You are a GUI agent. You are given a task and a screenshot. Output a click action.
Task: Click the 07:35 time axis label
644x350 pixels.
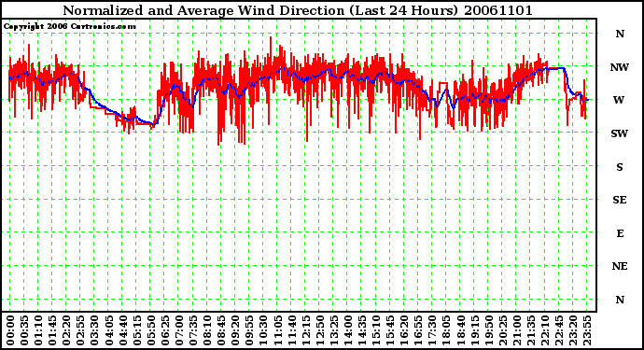click(x=192, y=331)
